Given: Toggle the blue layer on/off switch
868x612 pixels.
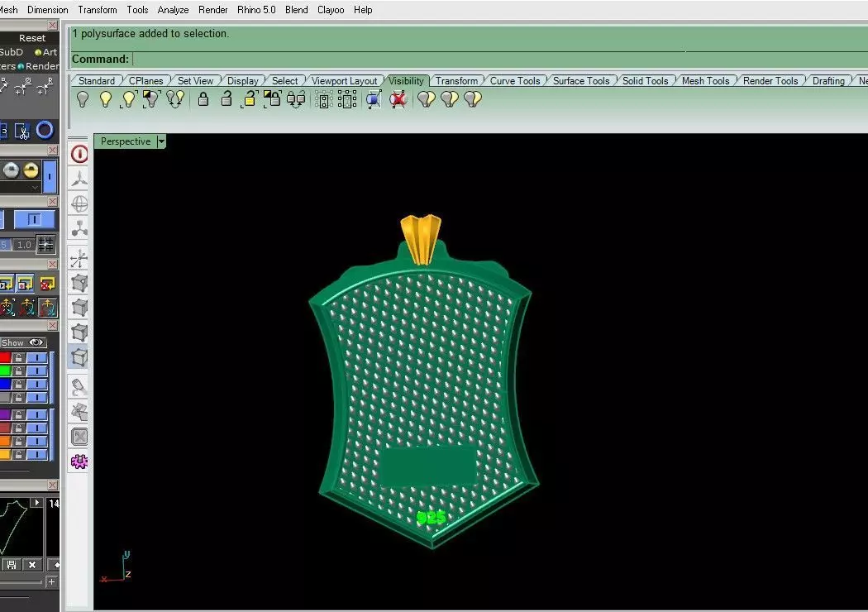Looking at the screenshot, I should pos(37,384).
